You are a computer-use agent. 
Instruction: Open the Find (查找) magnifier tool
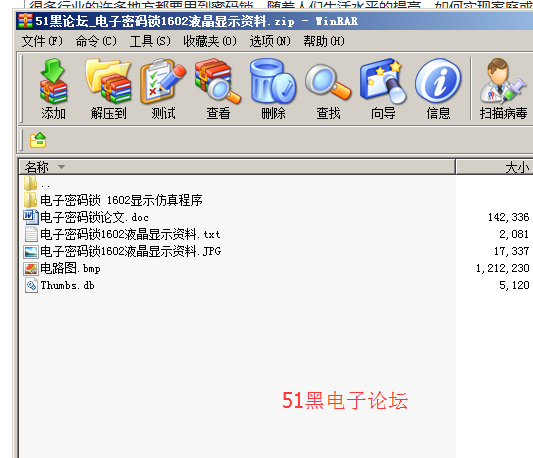tap(328, 82)
